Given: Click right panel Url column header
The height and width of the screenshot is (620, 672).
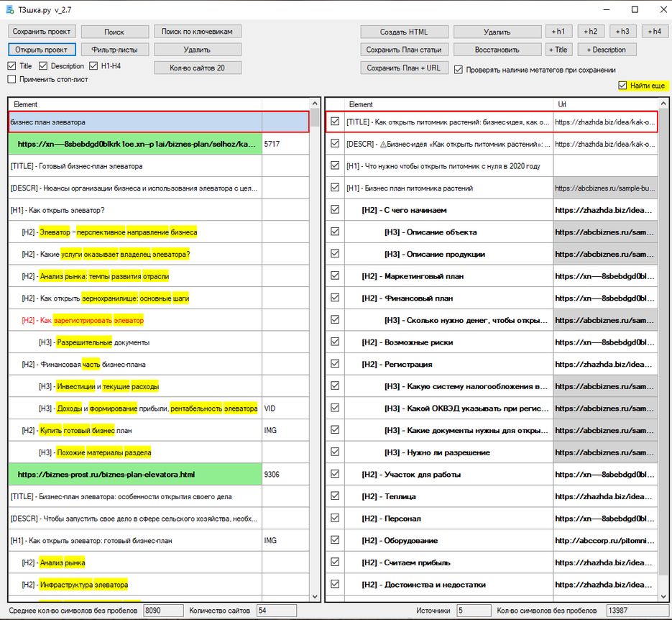Looking at the screenshot, I should click(x=605, y=104).
